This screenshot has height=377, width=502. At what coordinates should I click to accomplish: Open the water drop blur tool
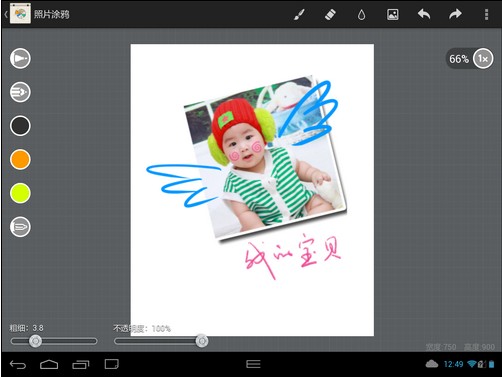[x=361, y=15]
